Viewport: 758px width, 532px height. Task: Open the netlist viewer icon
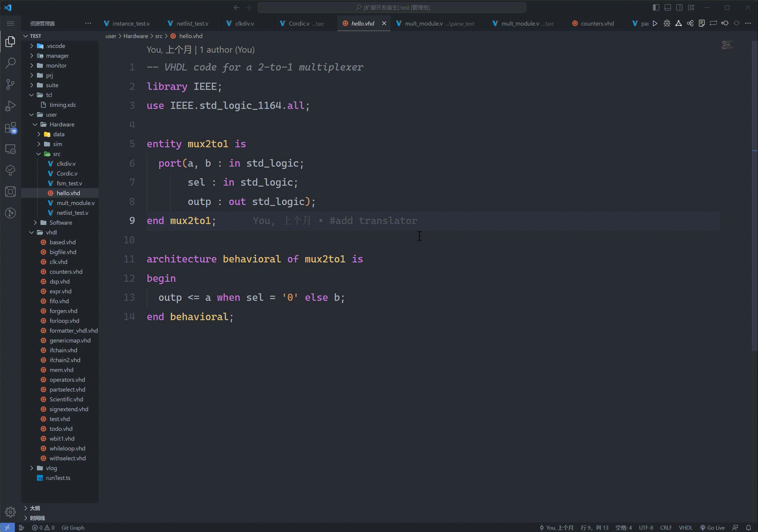(x=679, y=23)
